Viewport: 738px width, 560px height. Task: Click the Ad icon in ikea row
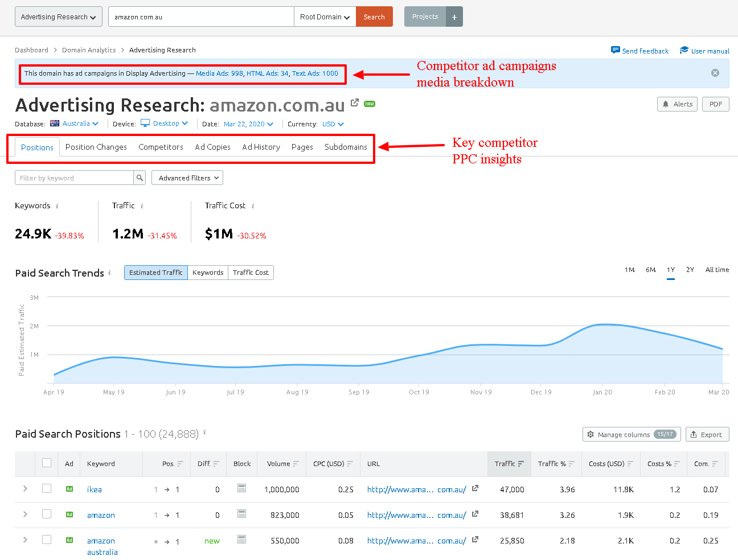pos(69,489)
